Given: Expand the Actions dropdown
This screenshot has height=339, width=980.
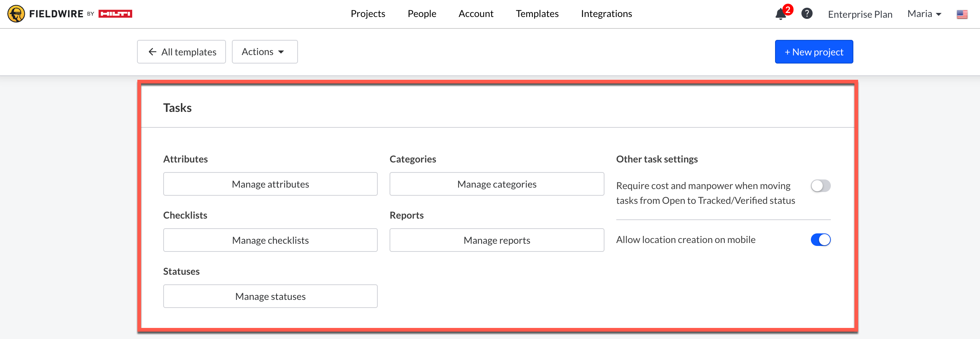Looking at the screenshot, I should [264, 52].
